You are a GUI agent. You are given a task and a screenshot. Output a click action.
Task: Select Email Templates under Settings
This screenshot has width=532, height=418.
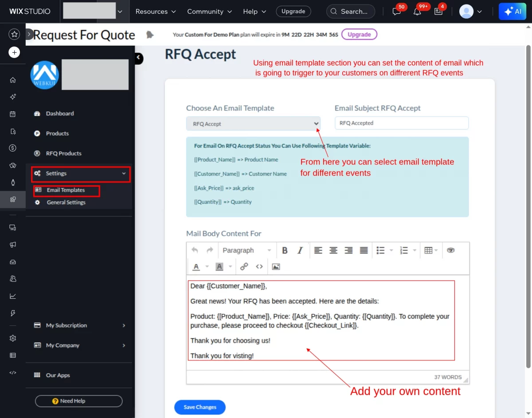pyautogui.click(x=66, y=190)
